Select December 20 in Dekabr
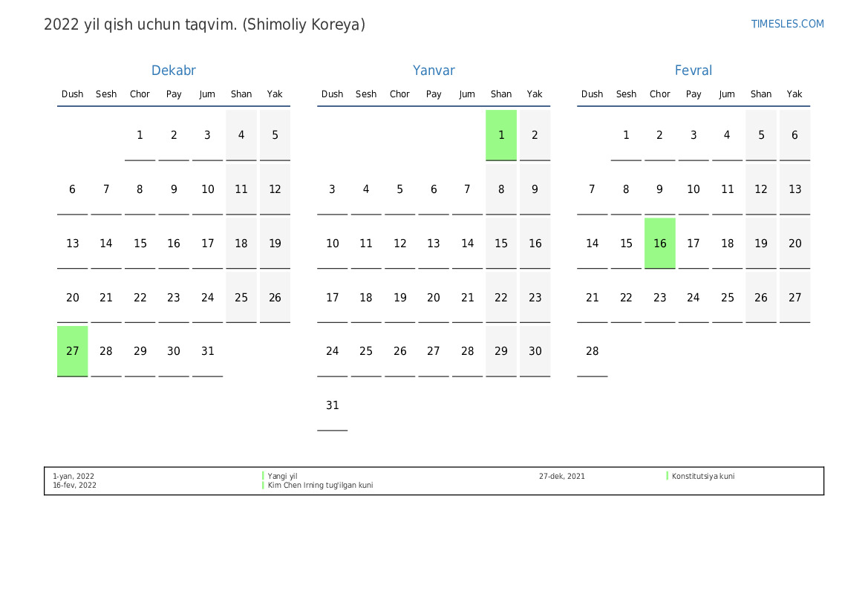Image resolution: width=868 pixels, height=614 pixels. coord(73,297)
